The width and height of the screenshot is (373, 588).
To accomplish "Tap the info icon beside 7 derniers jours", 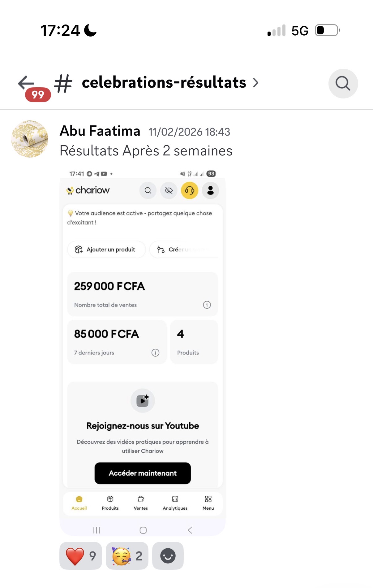I will [x=155, y=353].
